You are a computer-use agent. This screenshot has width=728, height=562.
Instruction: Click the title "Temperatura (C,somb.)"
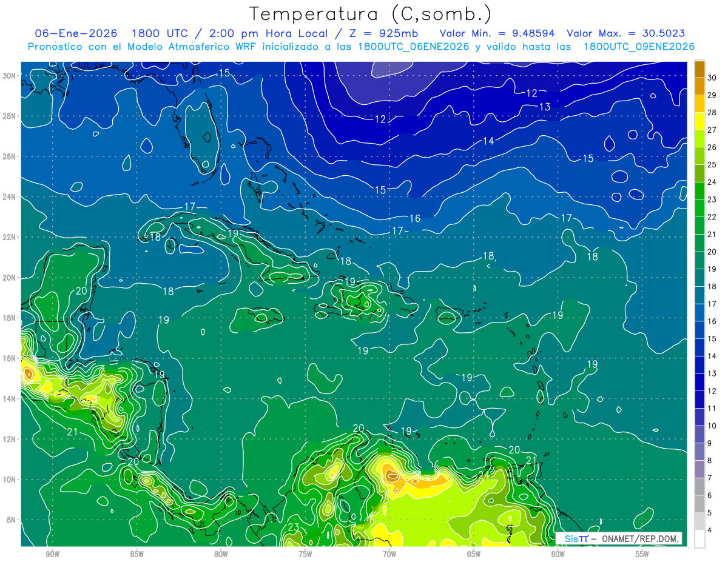[x=371, y=14]
